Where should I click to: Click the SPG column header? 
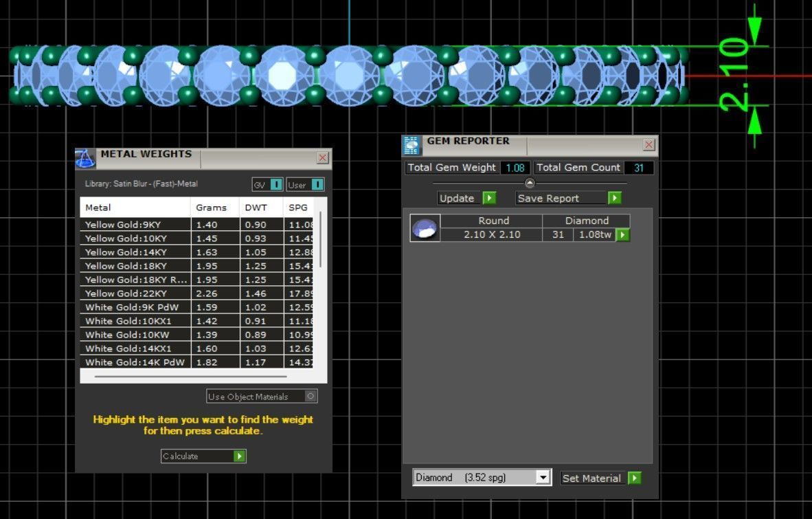[x=298, y=207]
